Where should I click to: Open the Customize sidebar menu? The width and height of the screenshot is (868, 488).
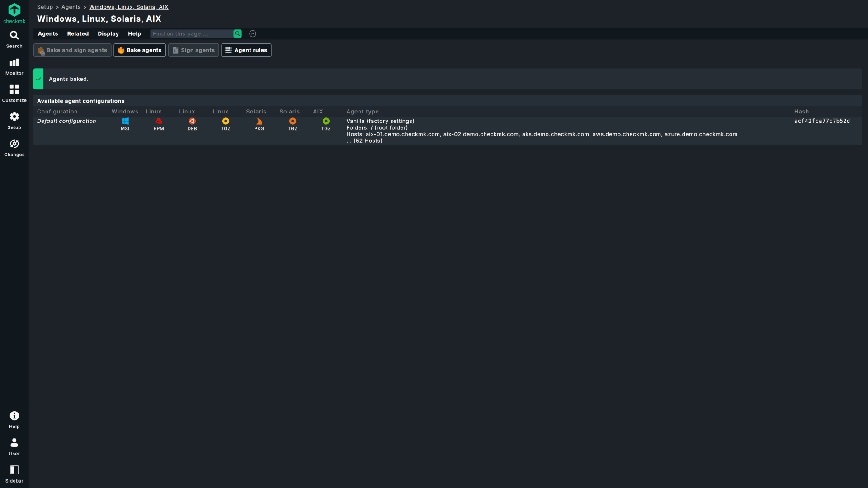tap(14, 94)
